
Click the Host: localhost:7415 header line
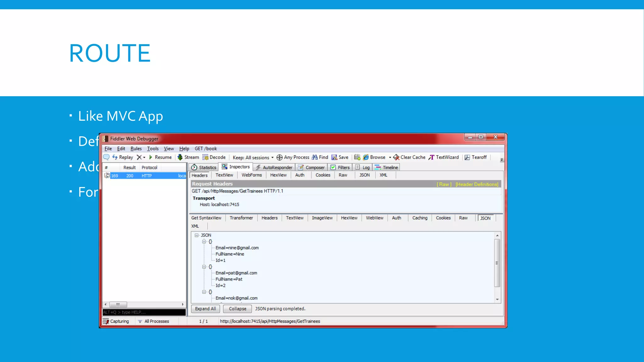coord(219,205)
